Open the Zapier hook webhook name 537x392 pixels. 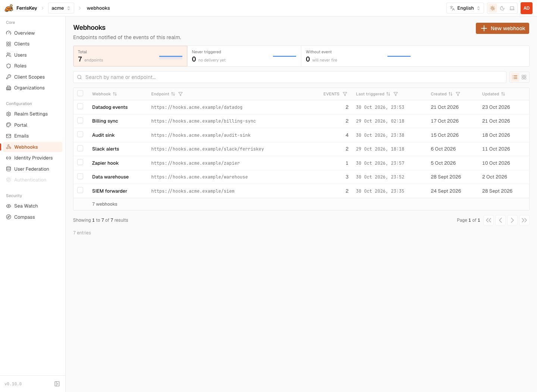pos(105,163)
